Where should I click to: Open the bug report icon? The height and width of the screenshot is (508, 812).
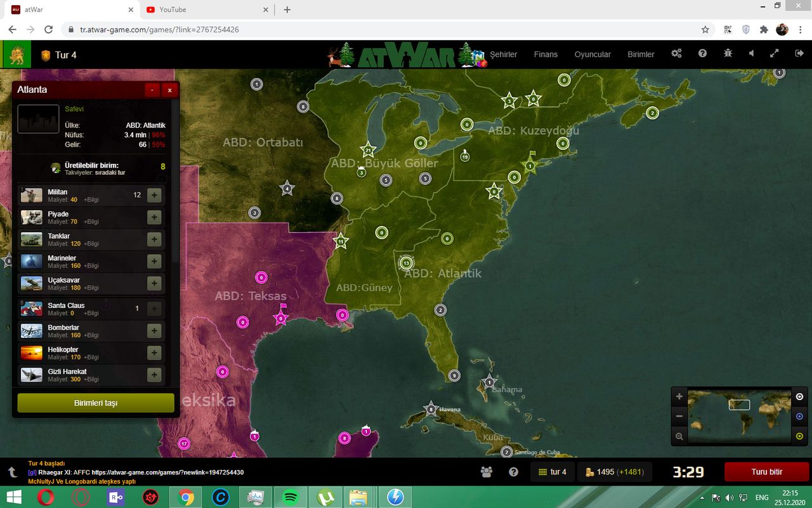[x=728, y=54]
